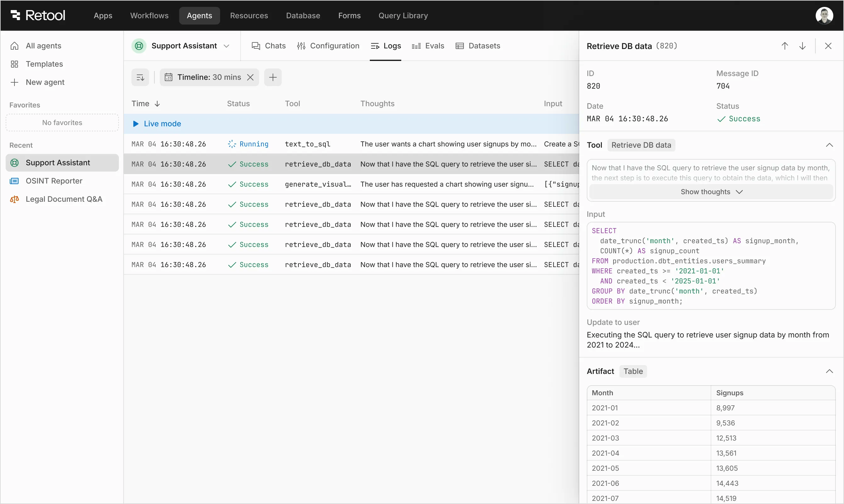The height and width of the screenshot is (504, 844).
Task: Add a new filter with plus button
Action: (273, 77)
